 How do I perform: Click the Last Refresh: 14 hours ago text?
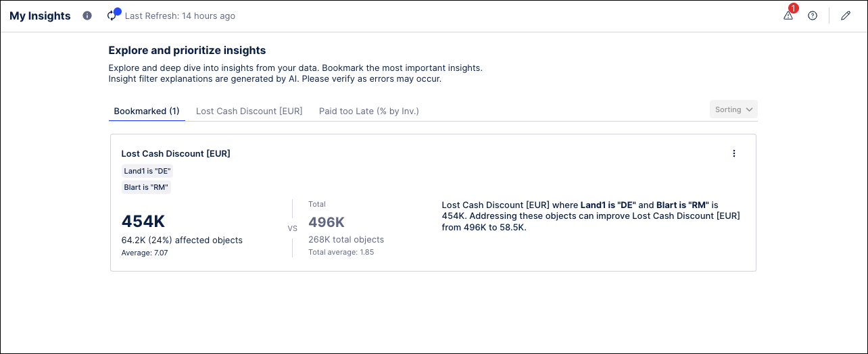(180, 16)
